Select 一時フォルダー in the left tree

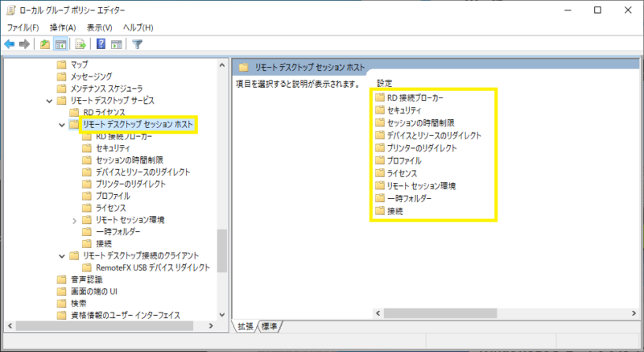[x=118, y=231]
